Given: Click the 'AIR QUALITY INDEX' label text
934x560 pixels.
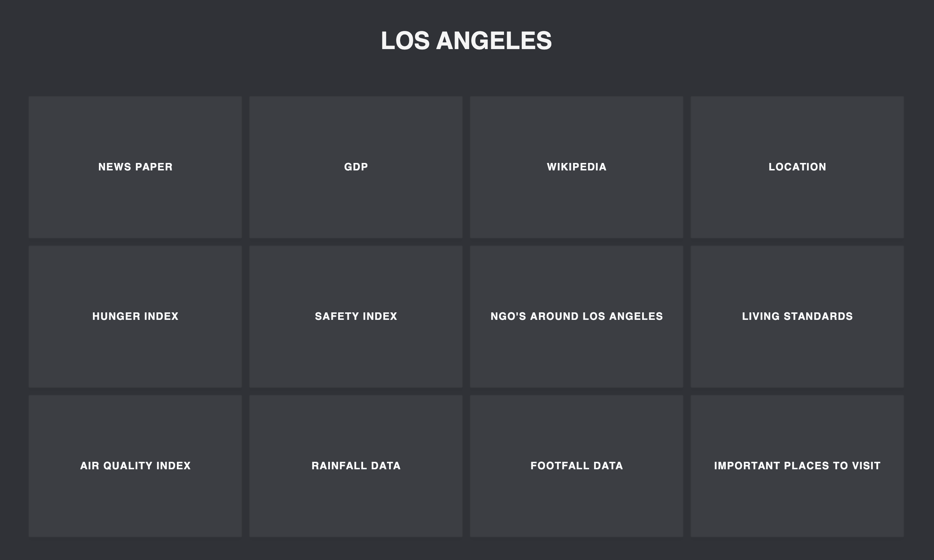Looking at the screenshot, I should [x=135, y=466].
